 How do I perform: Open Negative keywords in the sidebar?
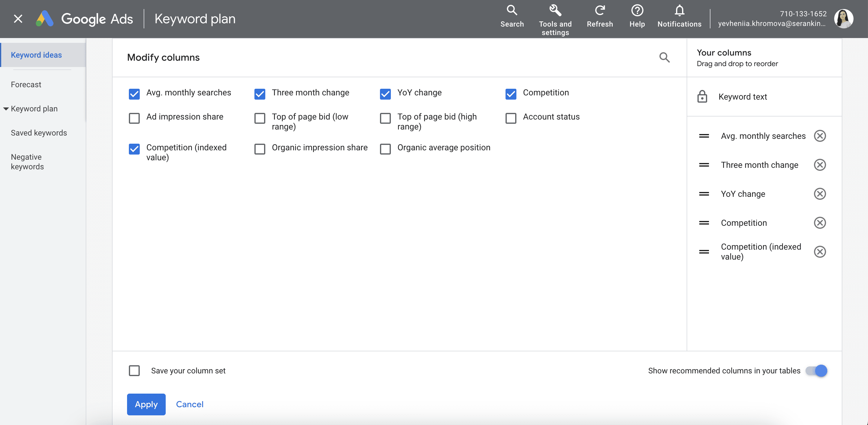28,162
